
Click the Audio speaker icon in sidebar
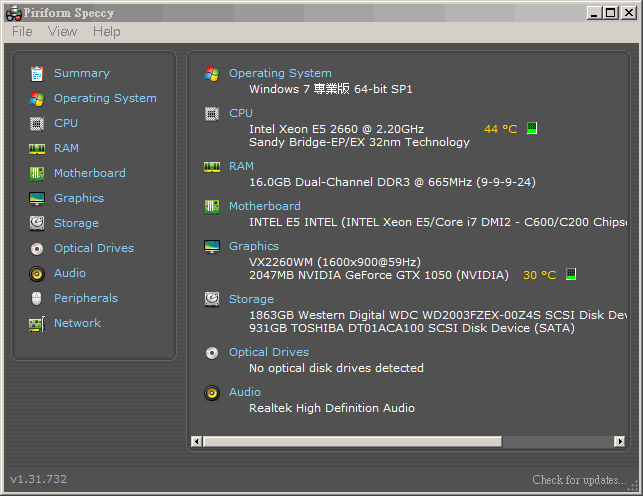tap(37, 274)
